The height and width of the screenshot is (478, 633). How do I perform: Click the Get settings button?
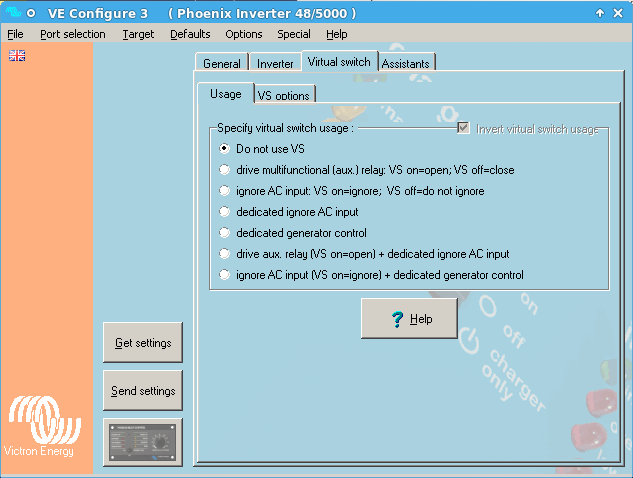143,342
